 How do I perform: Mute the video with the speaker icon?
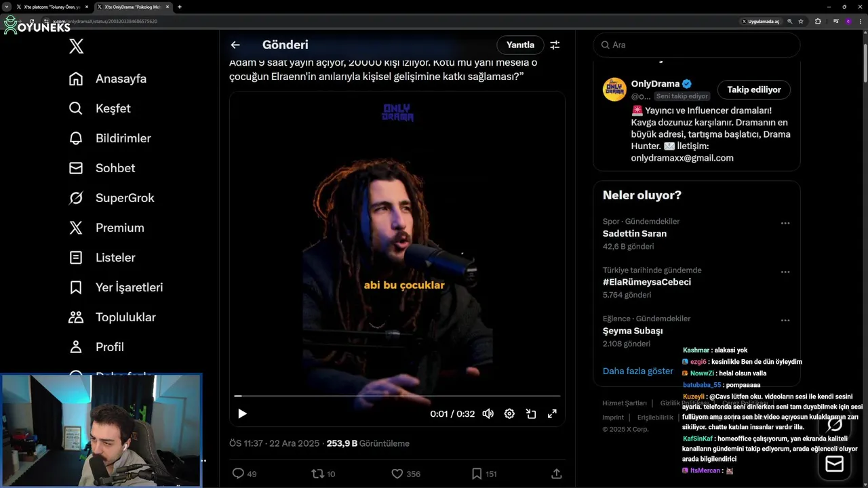point(488,413)
